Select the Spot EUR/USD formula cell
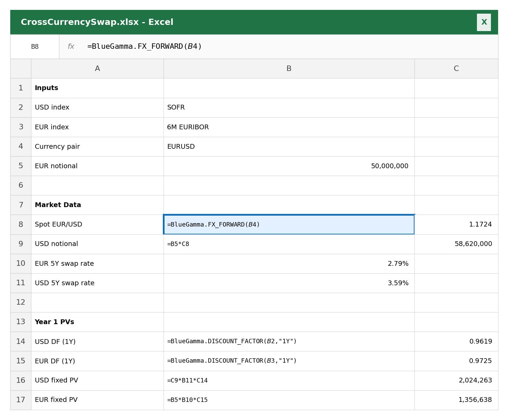 tap(288, 224)
